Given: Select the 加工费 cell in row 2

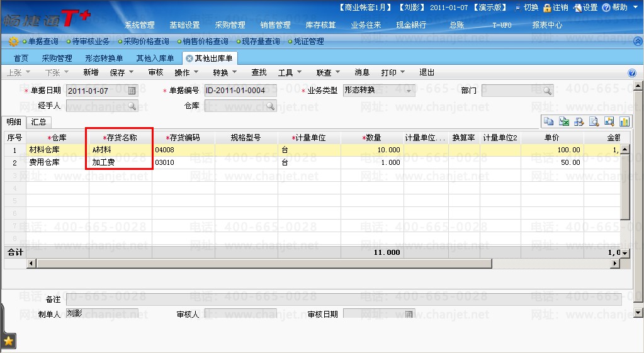Looking at the screenshot, I should point(120,162).
